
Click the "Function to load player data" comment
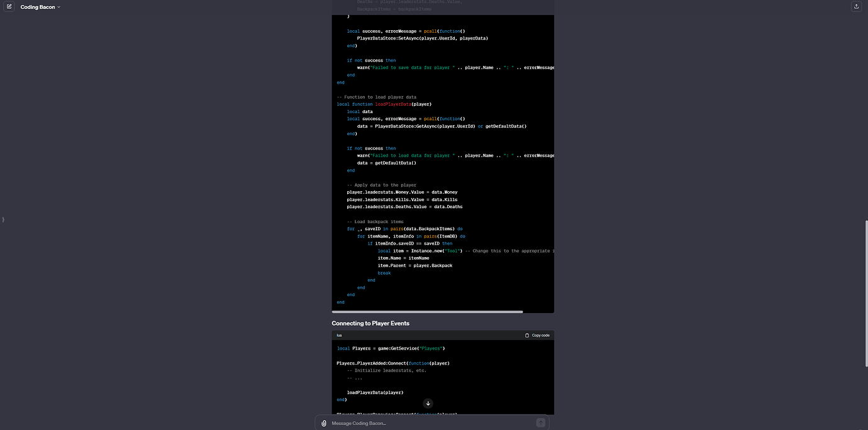coord(376,97)
